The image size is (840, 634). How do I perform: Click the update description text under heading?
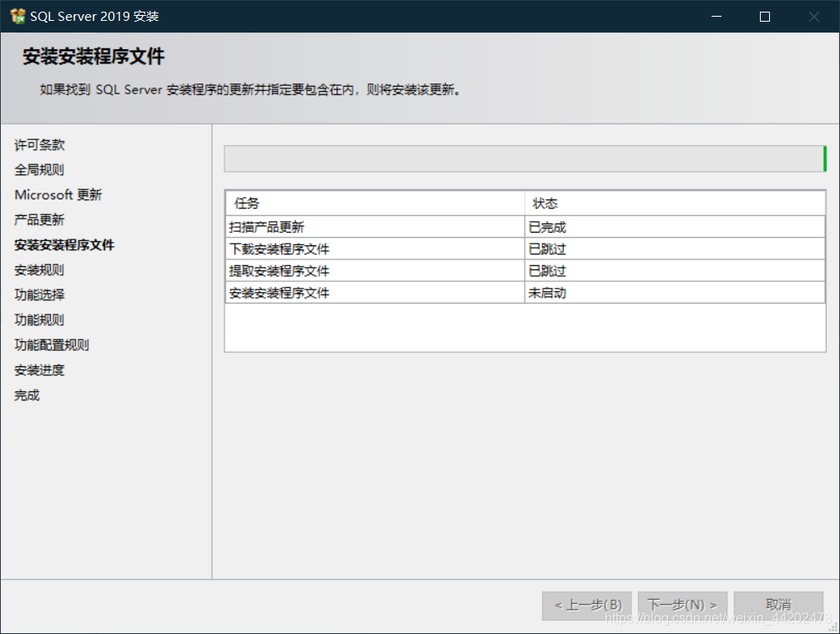[x=251, y=89]
